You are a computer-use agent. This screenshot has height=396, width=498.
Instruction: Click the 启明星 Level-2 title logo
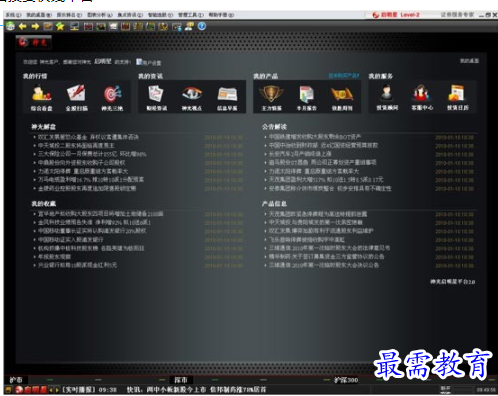click(396, 15)
